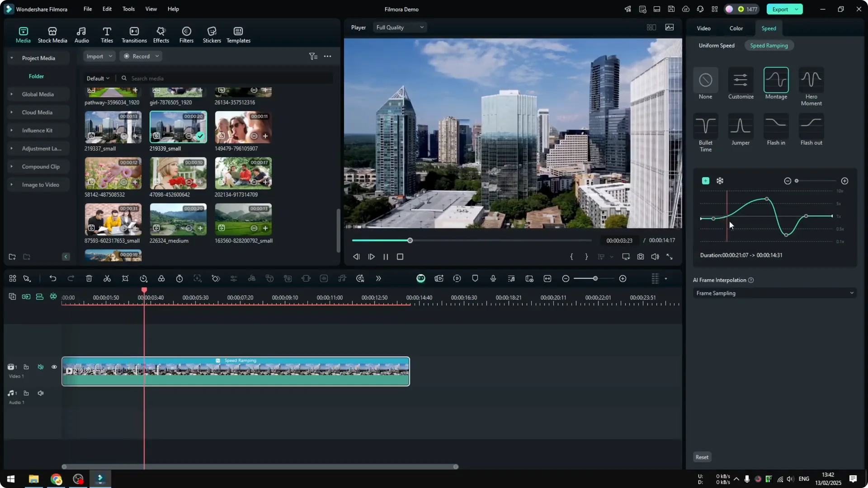
Task: Open the Player quality dropdown
Action: 399,27
